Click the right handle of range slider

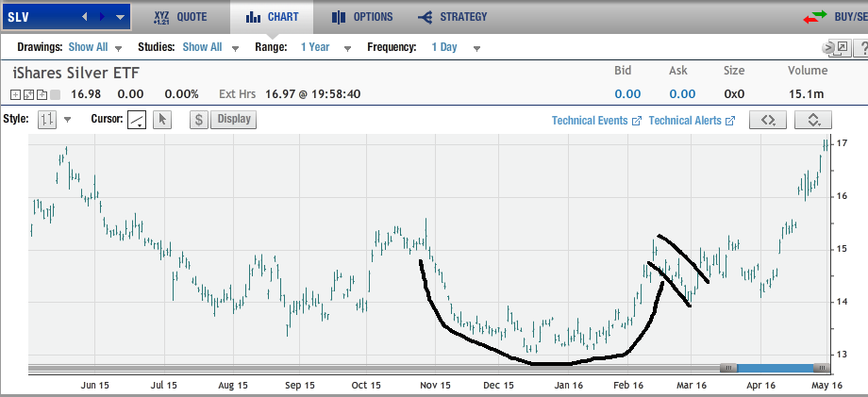[821, 369]
